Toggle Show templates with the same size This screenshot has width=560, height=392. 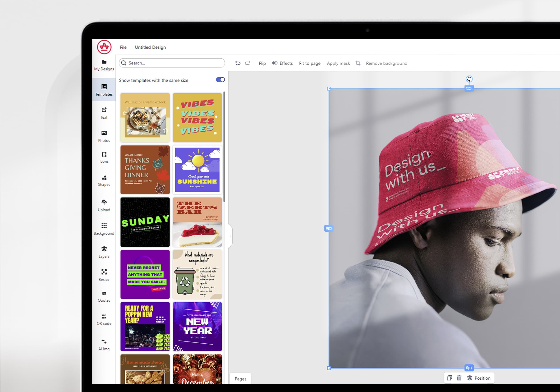(x=220, y=80)
